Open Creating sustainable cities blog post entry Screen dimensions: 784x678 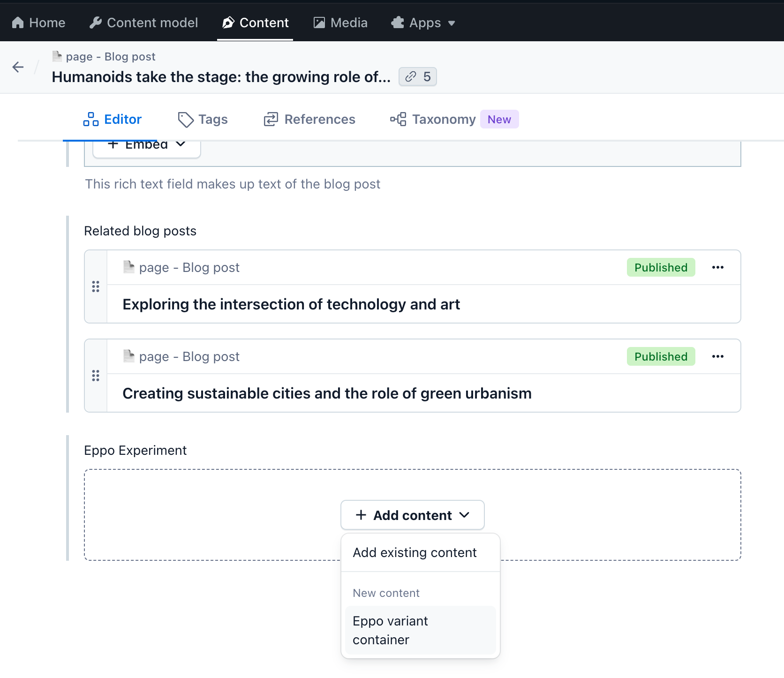(x=327, y=393)
